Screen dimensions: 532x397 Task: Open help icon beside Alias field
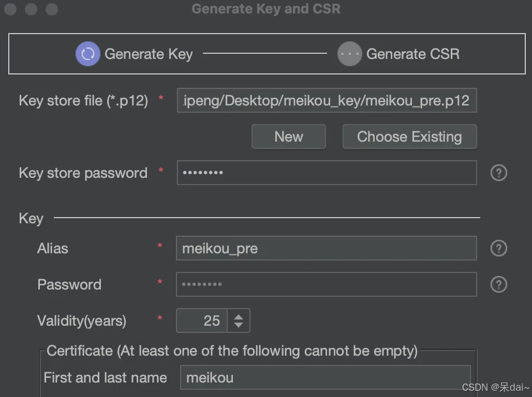pyautogui.click(x=498, y=249)
